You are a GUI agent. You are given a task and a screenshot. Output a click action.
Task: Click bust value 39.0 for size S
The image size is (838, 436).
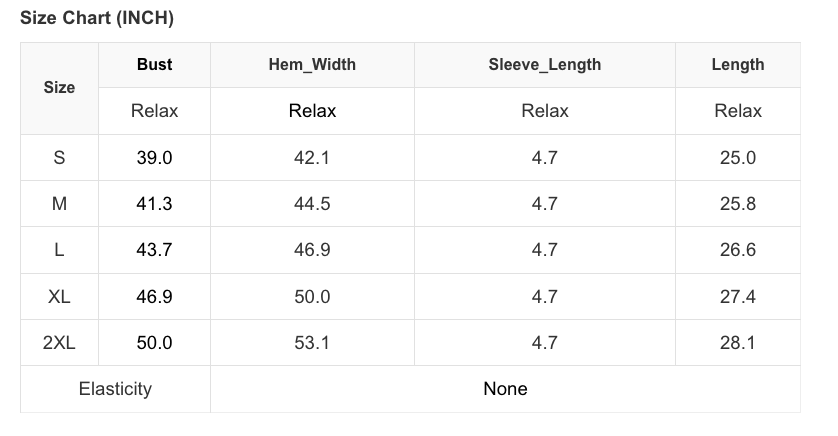click(154, 158)
